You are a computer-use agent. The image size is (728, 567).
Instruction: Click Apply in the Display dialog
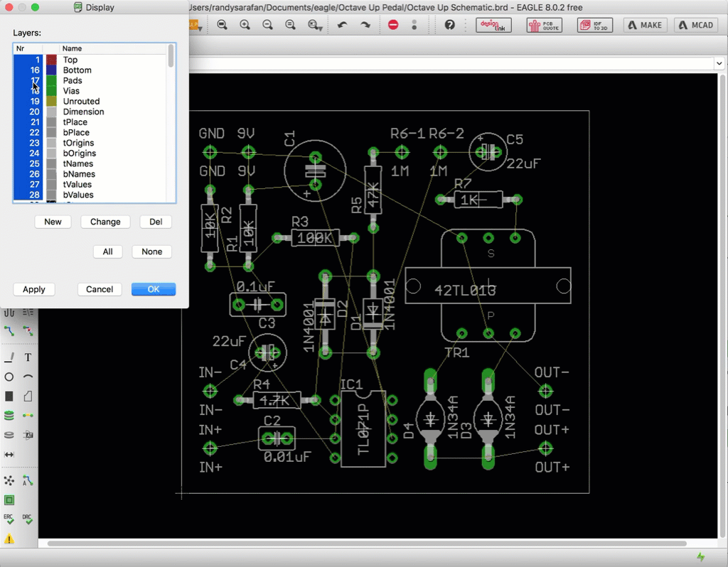click(34, 289)
